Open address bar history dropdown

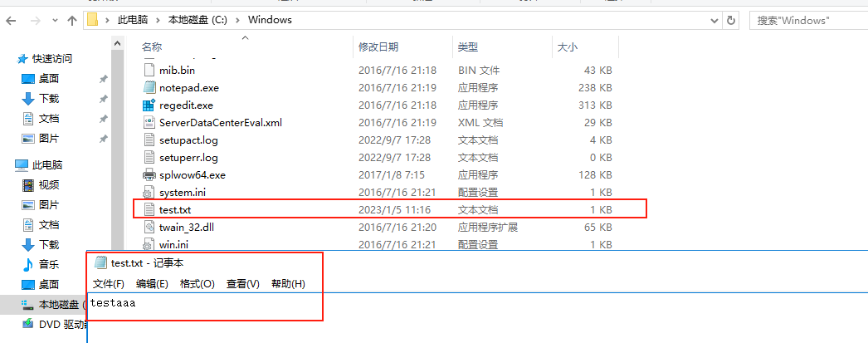point(715,21)
